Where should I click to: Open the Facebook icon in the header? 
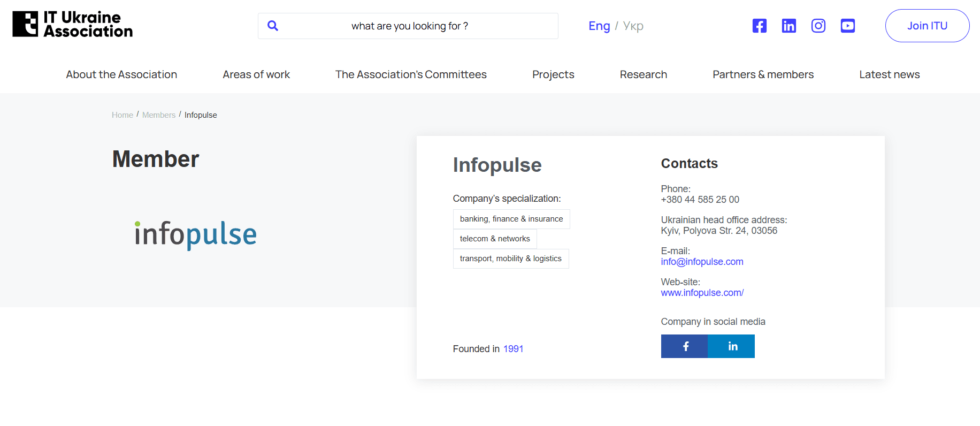pos(760,26)
